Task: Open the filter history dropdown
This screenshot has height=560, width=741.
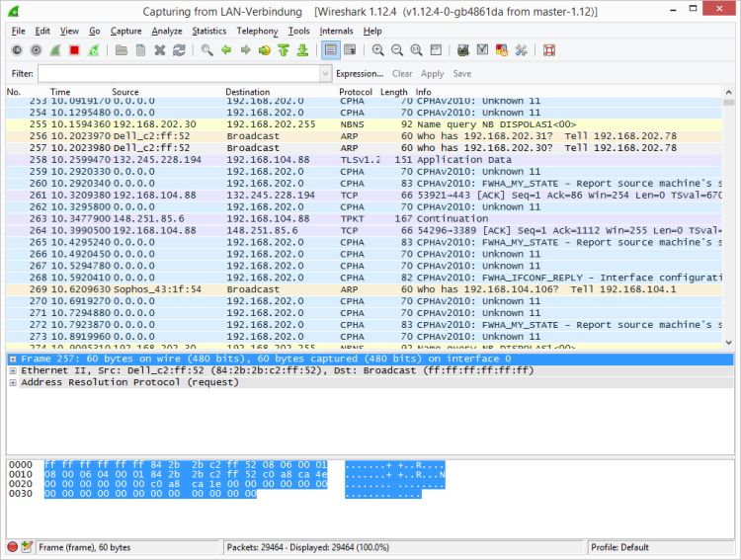Action: [x=325, y=74]
